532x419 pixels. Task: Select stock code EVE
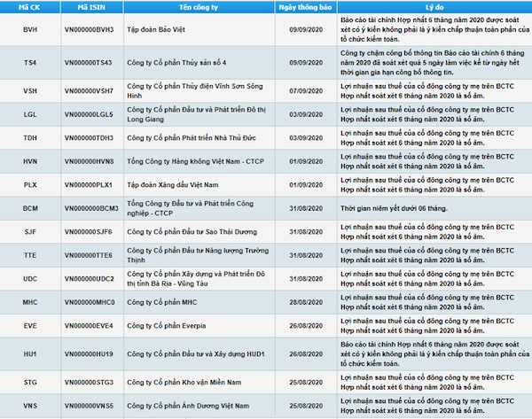30,326
